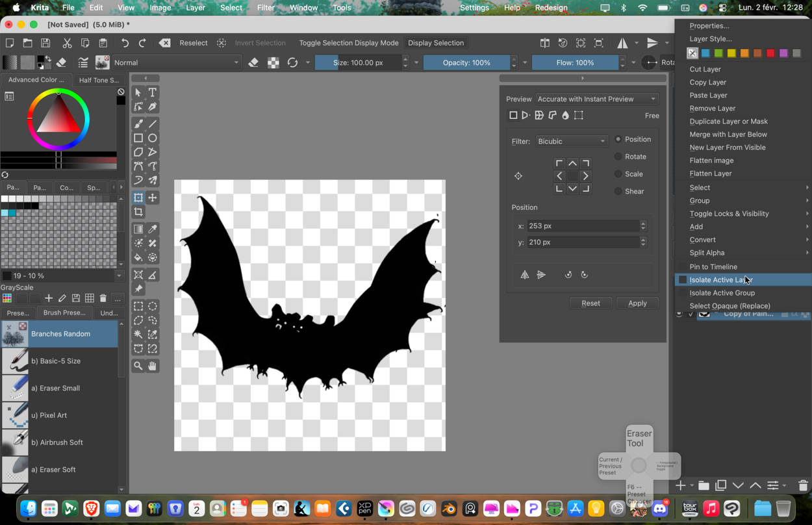Viewport: 812px width, 525px height.
Task: Open the Bicubic filter dropdown
Action: [571, 141]
